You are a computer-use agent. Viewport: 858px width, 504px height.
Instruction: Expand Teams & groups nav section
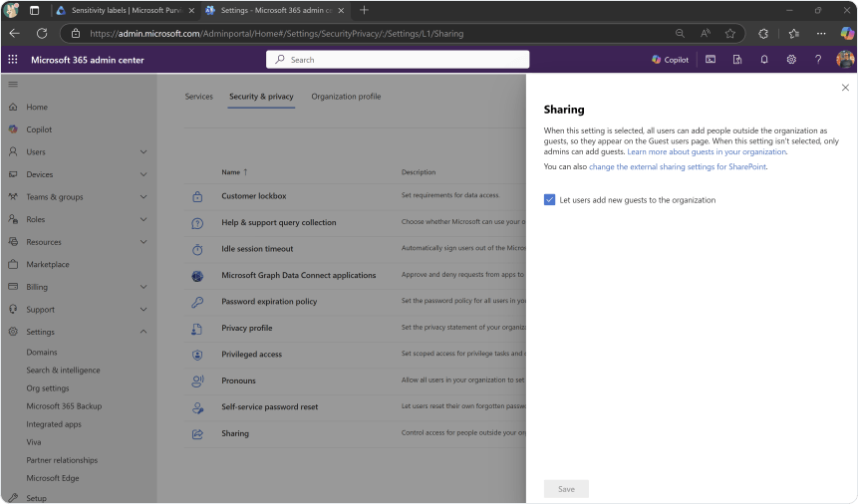click(x=143, y=197)
